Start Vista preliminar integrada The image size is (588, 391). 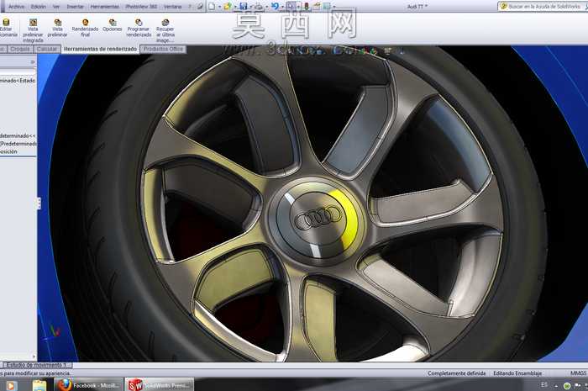[x=33, y=30]
